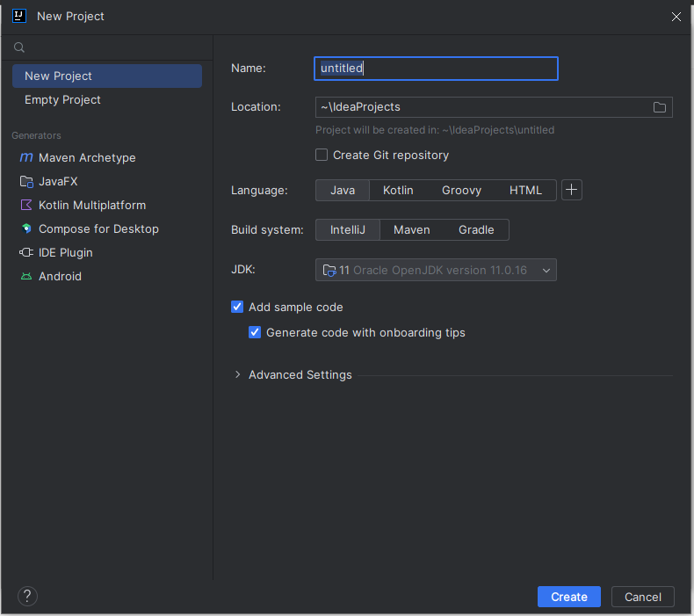Viewport: 694px width, 616px height.
Task: Expand Advanced Settings section
Action: click(238, 374)
